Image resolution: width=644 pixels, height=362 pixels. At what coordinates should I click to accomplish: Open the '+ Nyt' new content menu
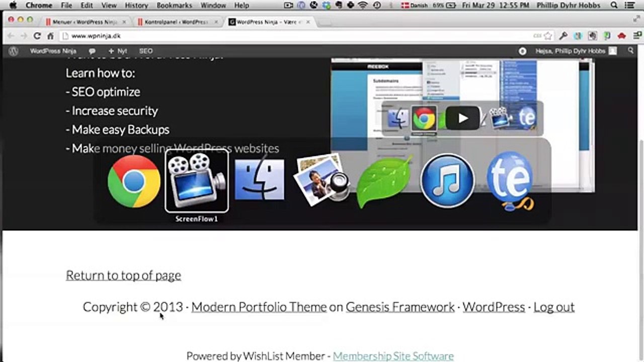(x=118, y=51)
